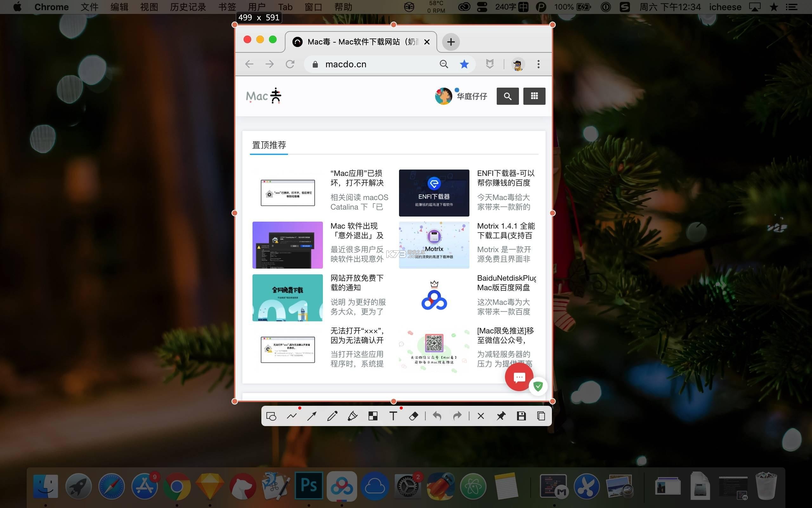Viewport: 812px width, 508px height.
Task: Open the Apple menu
Action: coord(17,7)
